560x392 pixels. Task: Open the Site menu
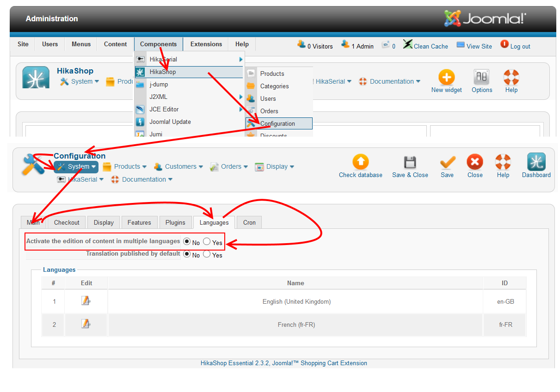coord(23,44)
